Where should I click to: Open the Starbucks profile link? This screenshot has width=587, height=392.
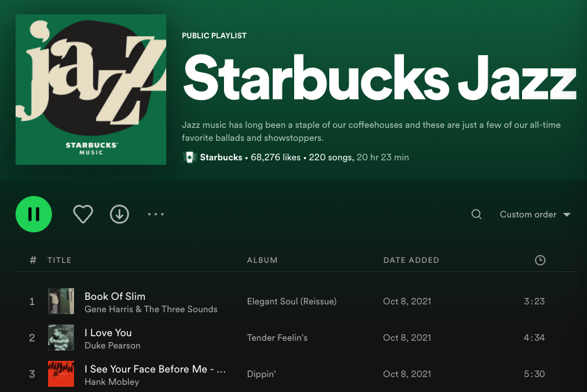[221, 157]
